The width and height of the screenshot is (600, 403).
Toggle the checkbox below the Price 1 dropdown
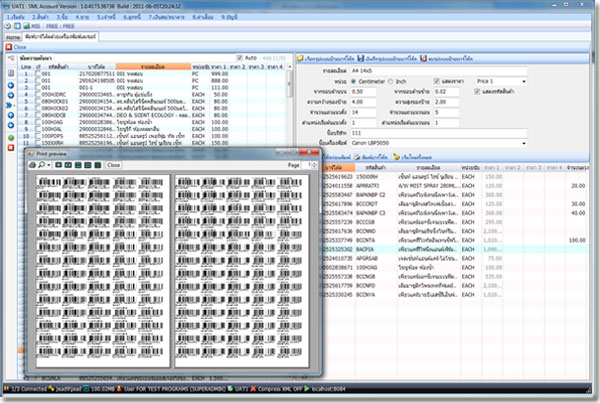tap(477, 92)
